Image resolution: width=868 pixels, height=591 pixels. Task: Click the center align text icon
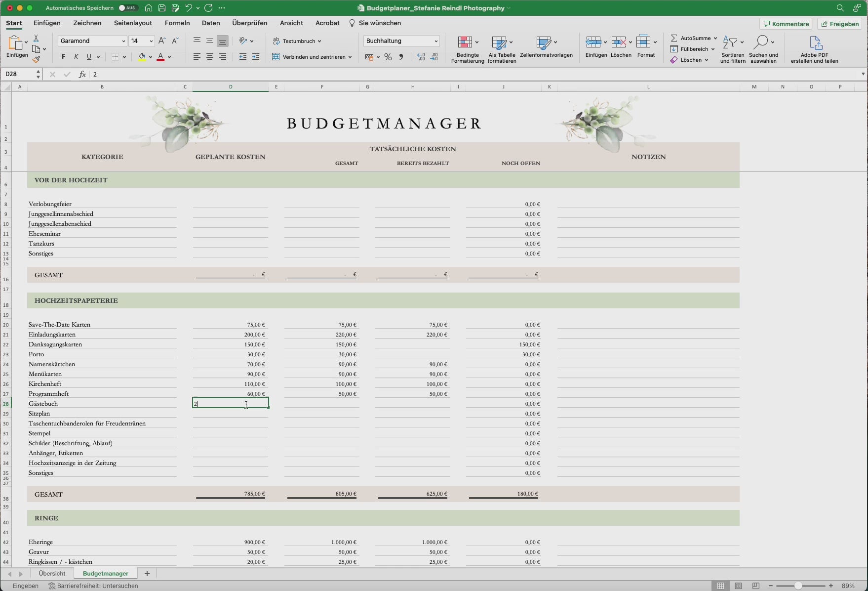click(x=210, y=57)
